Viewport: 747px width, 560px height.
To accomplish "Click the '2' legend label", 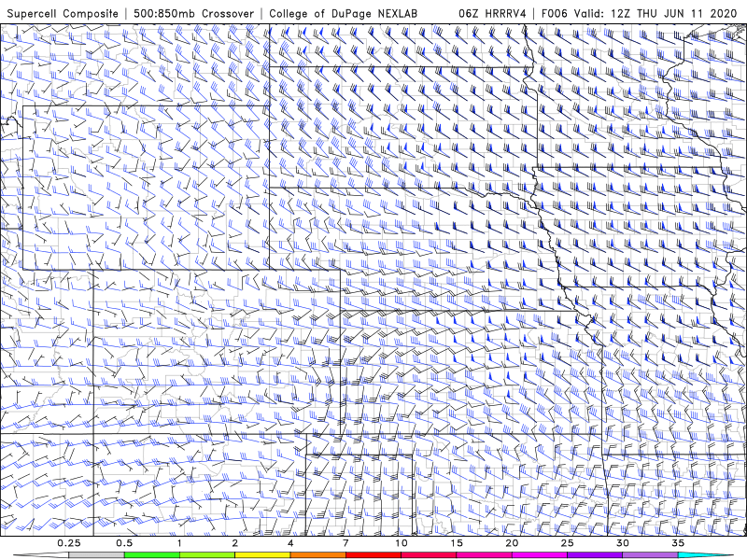I will tap(235, 543).
